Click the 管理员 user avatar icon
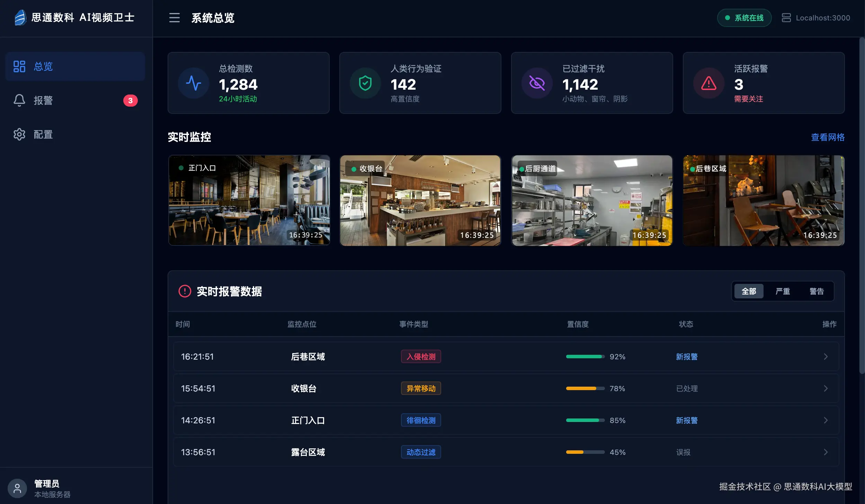Viewport: 865px width, 504px height. (17, 488)
